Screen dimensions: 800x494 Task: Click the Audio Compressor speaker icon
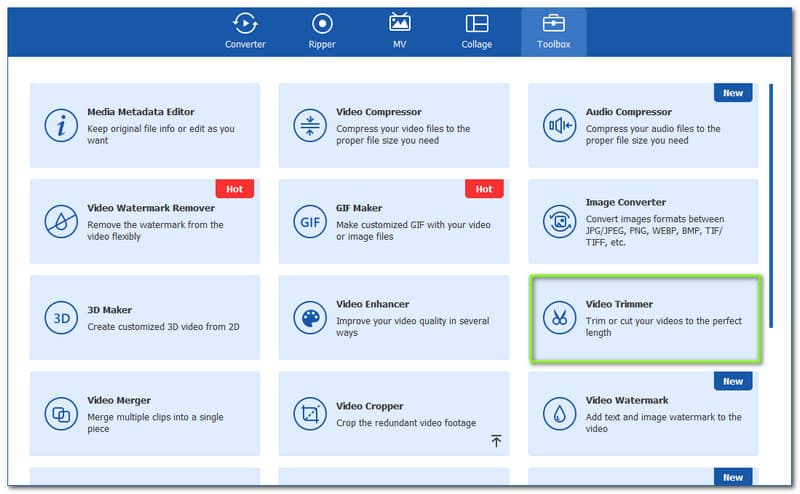(559, 125)
